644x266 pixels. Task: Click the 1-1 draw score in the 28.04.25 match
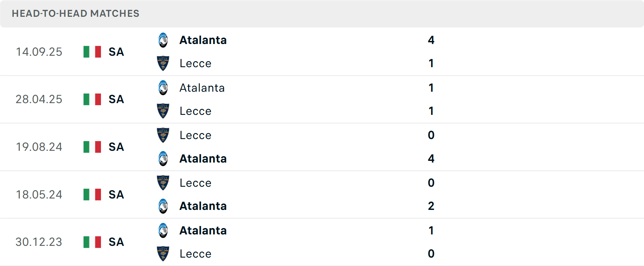[x=431, y=99]
